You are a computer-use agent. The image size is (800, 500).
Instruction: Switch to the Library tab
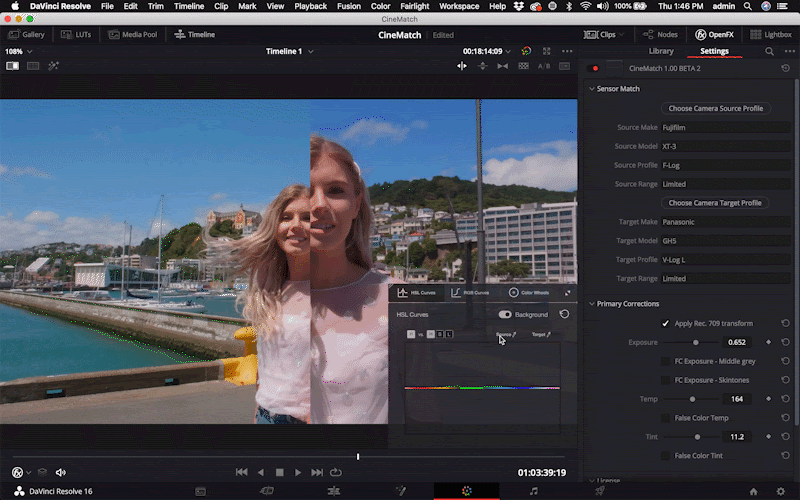click(x=661, y=51)
